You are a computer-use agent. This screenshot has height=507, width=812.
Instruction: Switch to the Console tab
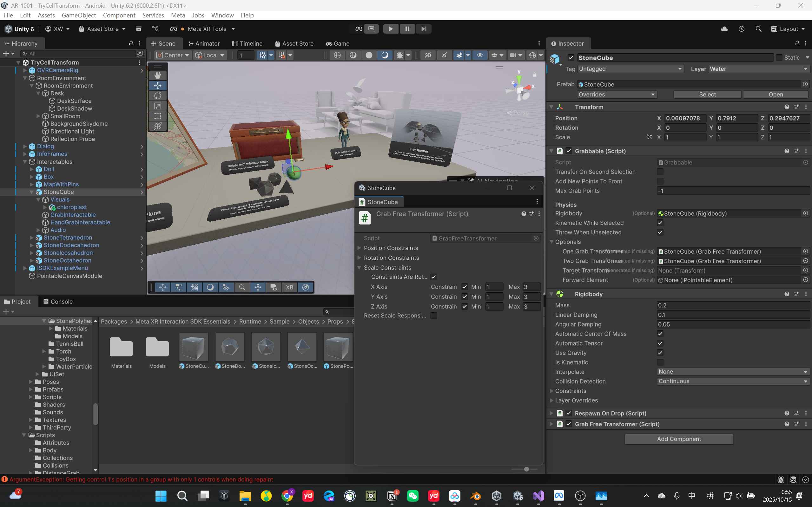tap(58, 302)
